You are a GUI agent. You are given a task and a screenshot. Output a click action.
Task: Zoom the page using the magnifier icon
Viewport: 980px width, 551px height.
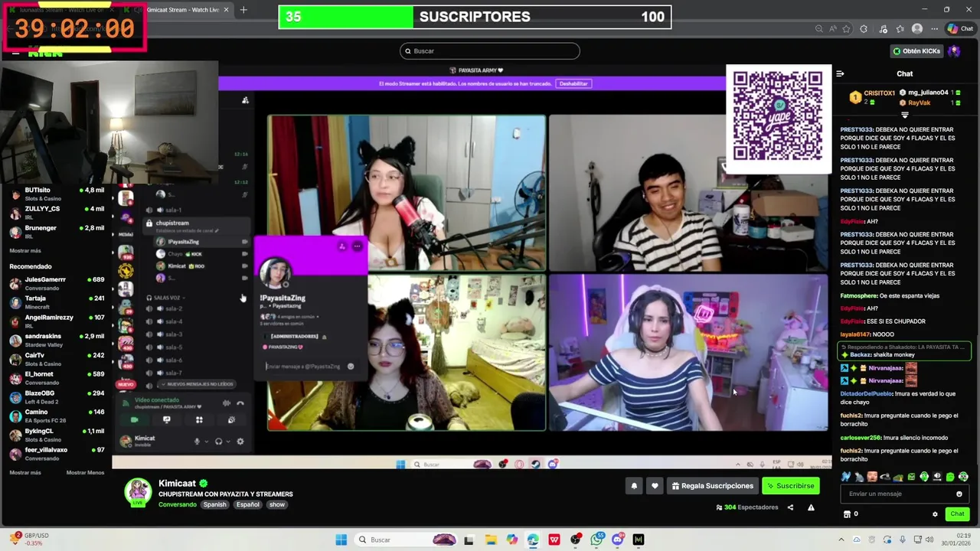pyautogui.click(x=819, y=29)
